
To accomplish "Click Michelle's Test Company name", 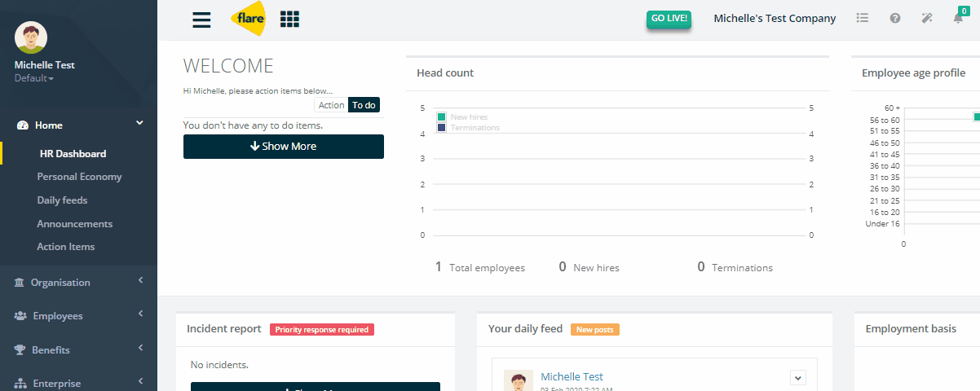I will (x=775, y=19).
